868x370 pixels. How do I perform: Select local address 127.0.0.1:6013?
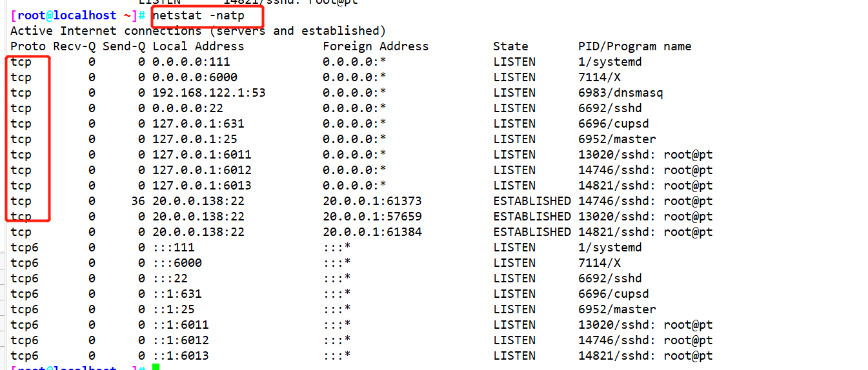tap(202, 186)
